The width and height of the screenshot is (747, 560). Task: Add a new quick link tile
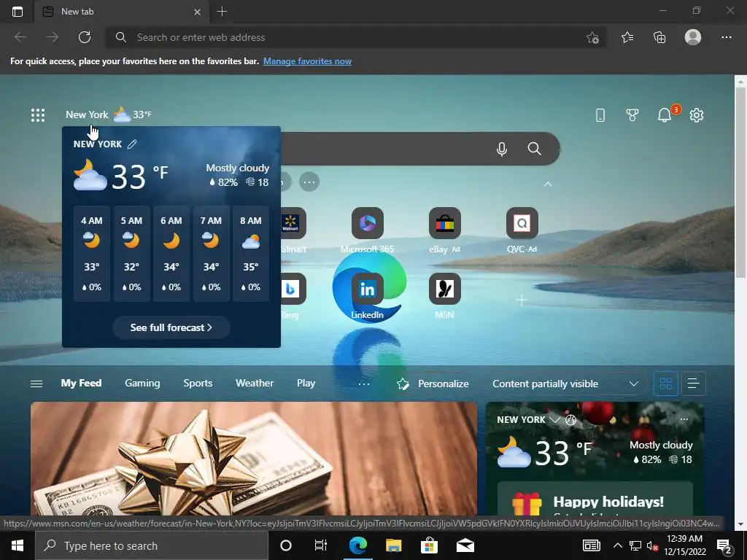522,300
